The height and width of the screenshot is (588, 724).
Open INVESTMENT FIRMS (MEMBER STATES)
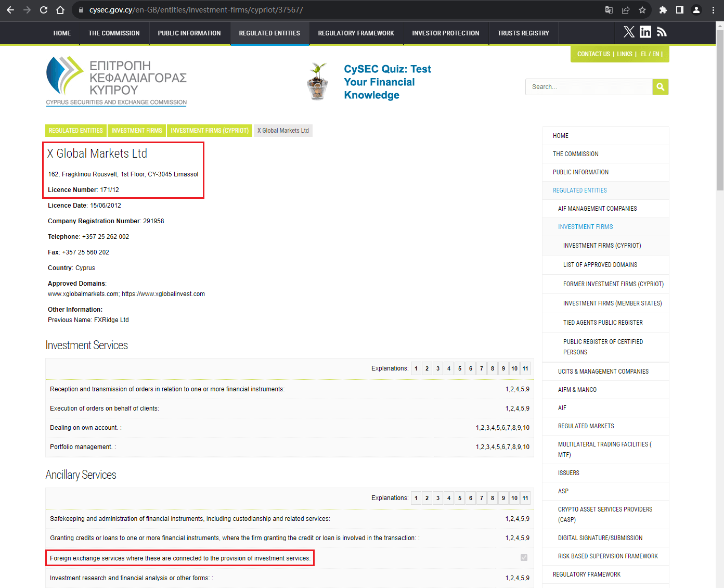tap(605, 303)
